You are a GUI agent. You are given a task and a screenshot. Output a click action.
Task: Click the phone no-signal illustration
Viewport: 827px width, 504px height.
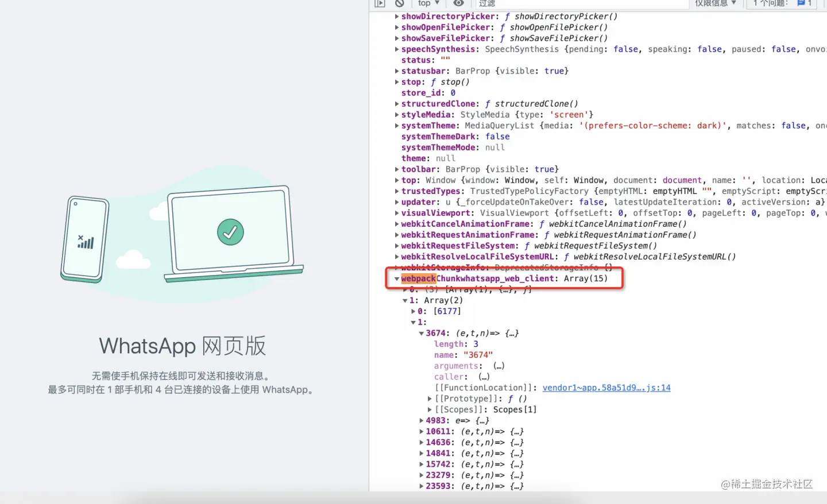[x=85, y=240]
